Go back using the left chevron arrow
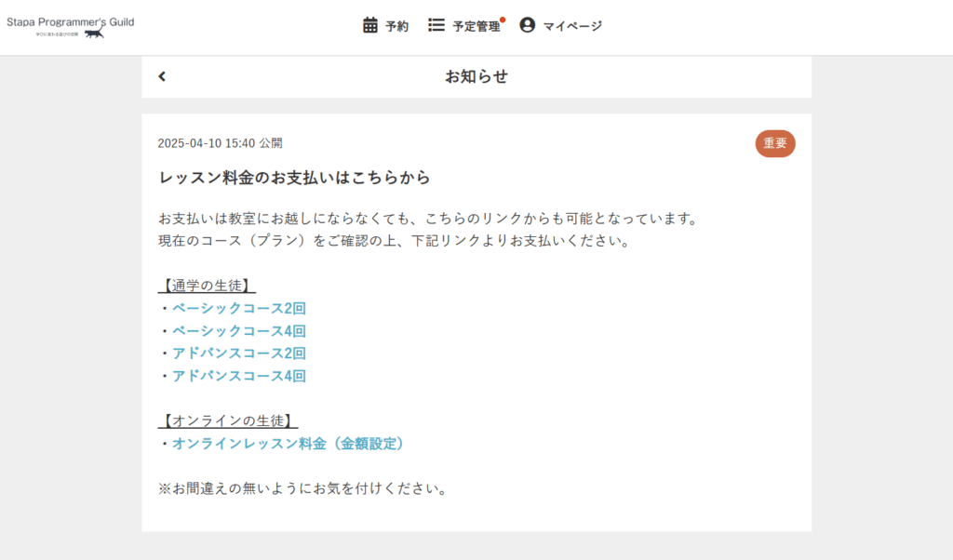 point(162,76)
